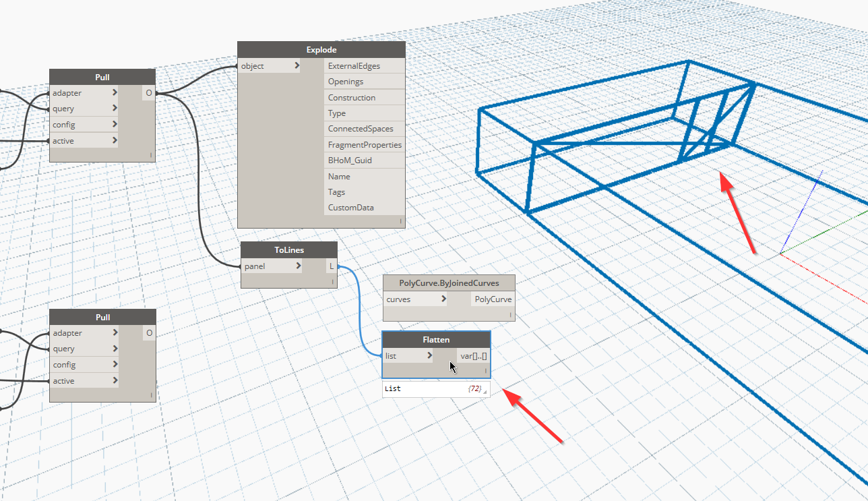Click the O output port on the upper Pull node

[149, 92]
